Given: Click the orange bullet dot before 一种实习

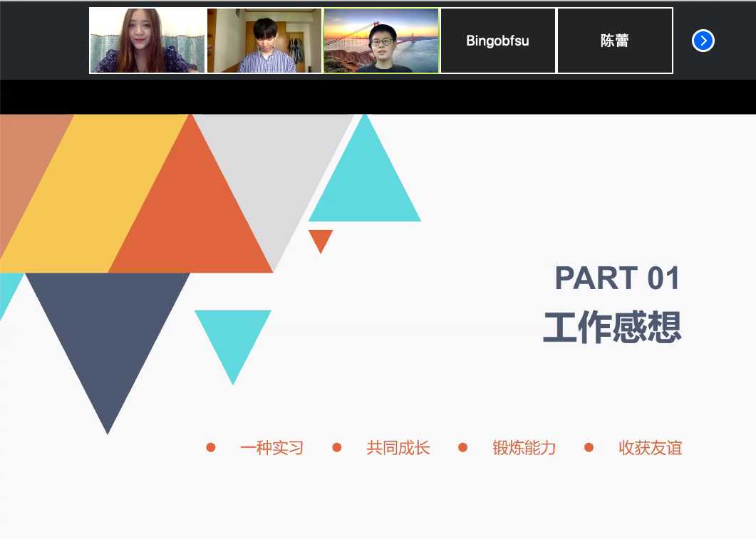Looking at the screenshot, I should 211,447.
